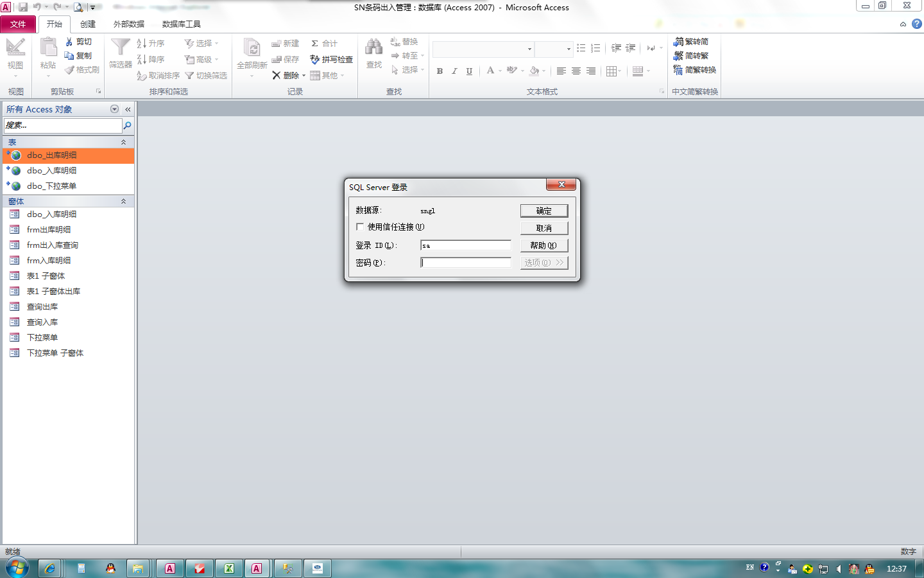Image resolution: width=924 pixels, height=578 pixels.
Task: Click the Underline U formatting icon
Action: pyautogui.click(x=469, y=71)
